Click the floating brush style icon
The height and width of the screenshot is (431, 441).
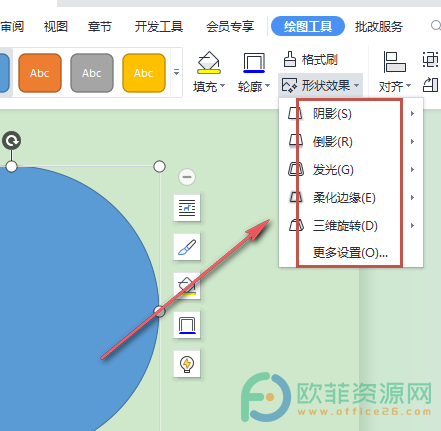tap(187, 247)
